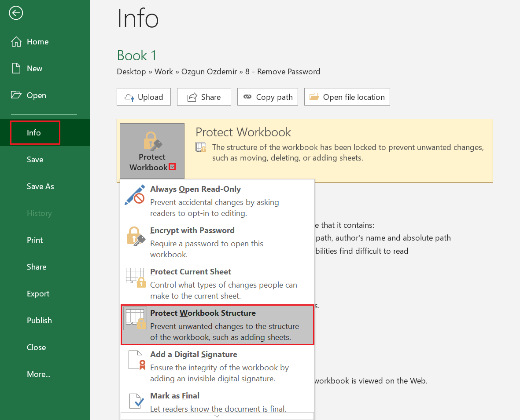Select the Export option in sidebar
This screenshot has width=520, height=420.
(38, 294)
